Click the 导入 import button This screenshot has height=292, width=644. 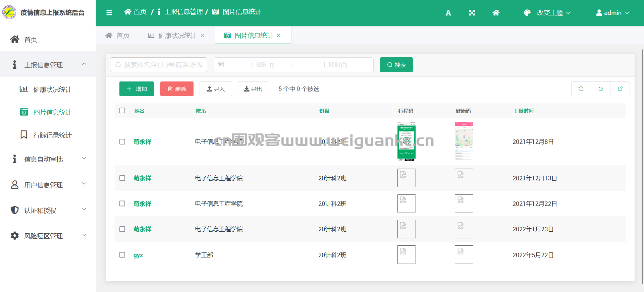216,89
